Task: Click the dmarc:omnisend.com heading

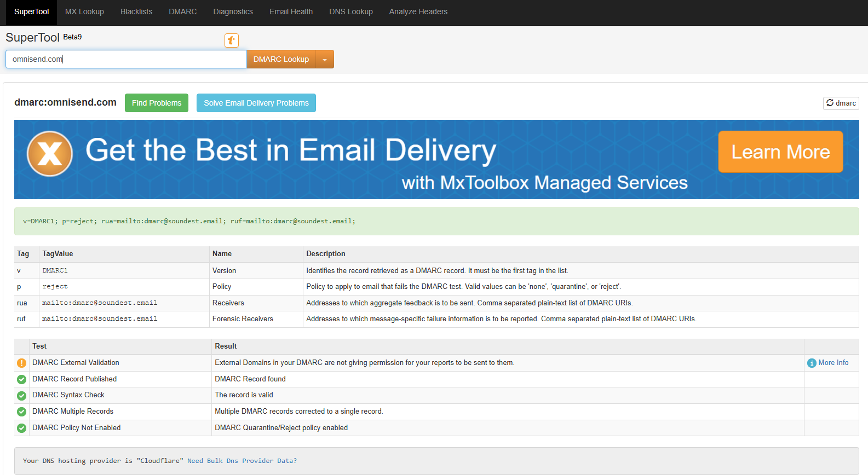Action: 65,102
